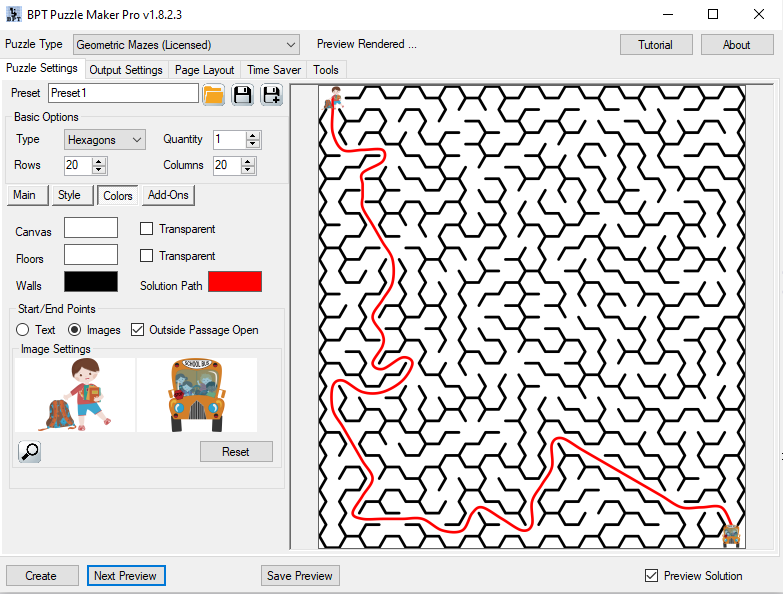
Task: Select the schoolboy start image thumbnail
Action: (75, 395)
